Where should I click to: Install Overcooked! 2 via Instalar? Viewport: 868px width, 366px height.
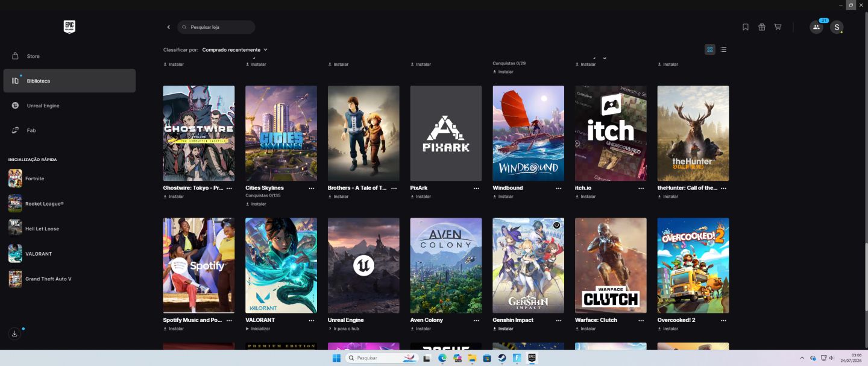pyautogui.click(x=668, y=329)
